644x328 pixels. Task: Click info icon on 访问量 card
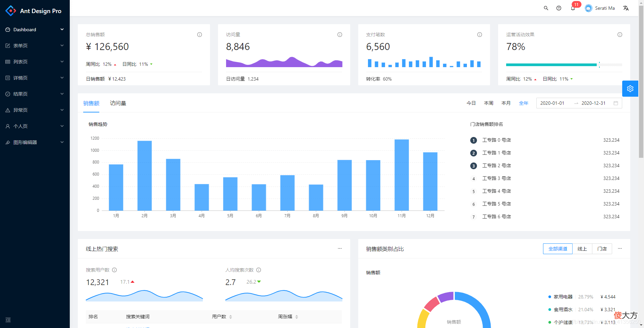tap(340, 35)
